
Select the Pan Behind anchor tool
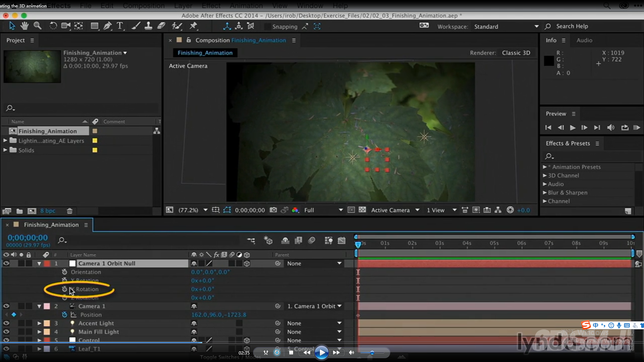(x=79, y=26)
